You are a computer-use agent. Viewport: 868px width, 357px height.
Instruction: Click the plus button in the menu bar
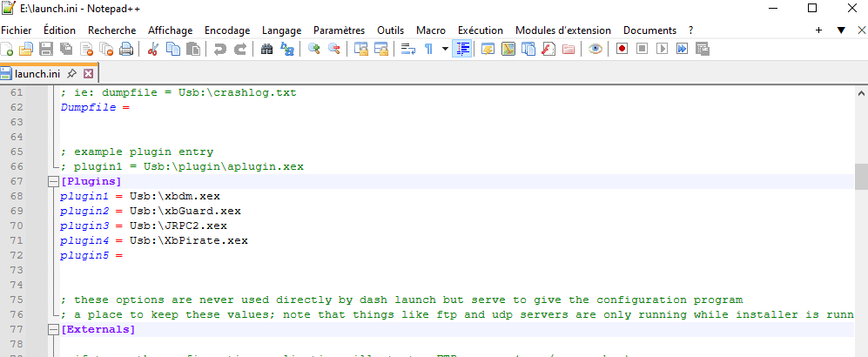click(818, 30)
